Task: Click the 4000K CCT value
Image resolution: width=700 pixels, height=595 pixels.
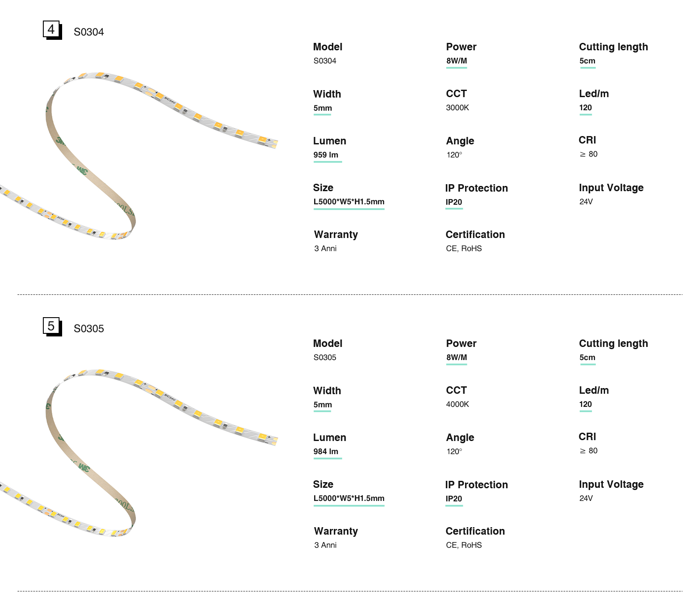Action: click(x=457, y=404)
